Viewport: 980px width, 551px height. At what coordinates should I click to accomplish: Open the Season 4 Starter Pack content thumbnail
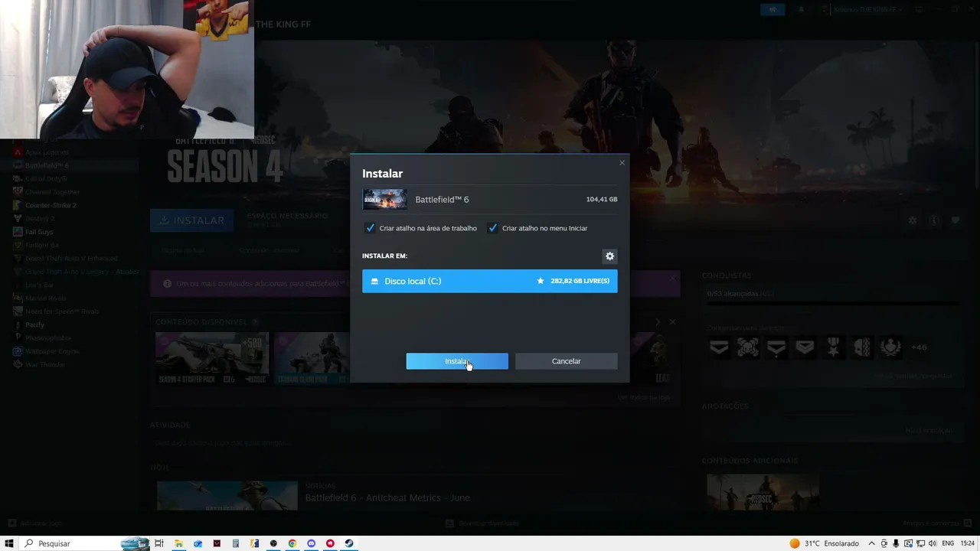[212, 358]
